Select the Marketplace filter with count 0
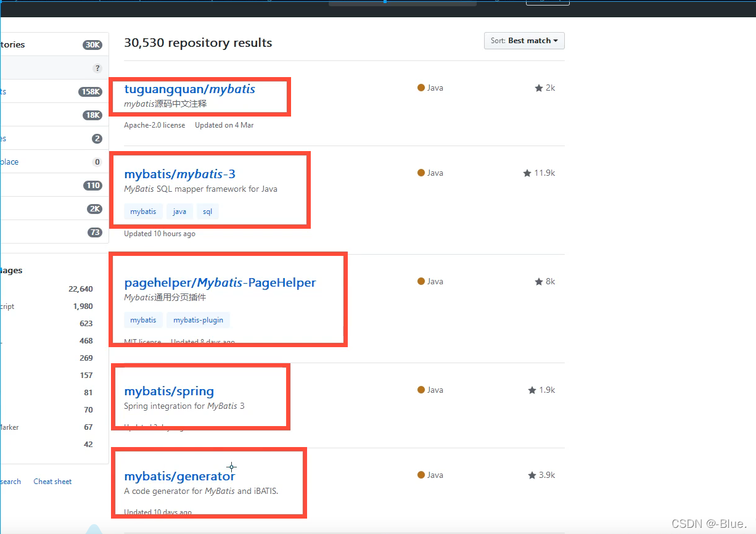The image size is (756, 534). 54,162
